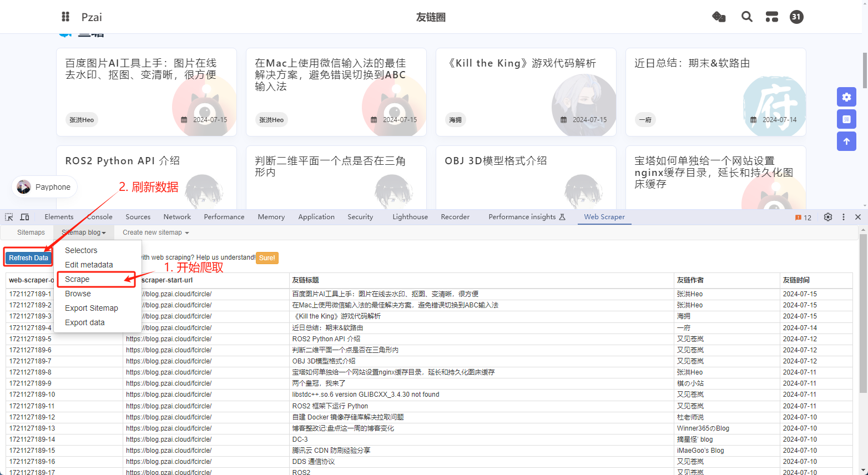Click the Payphone avatar chip
Screen dimensions: 868x475
pos(44,187)
